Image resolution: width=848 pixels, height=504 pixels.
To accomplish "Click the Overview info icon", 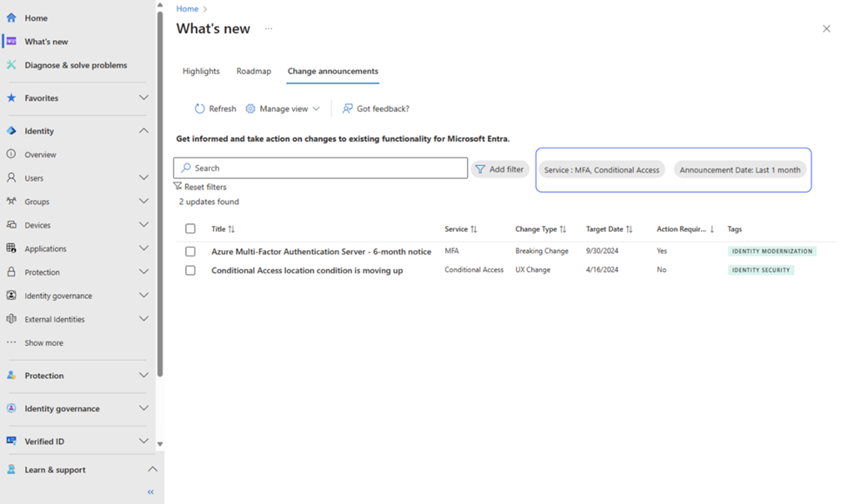I will point(11,154).
